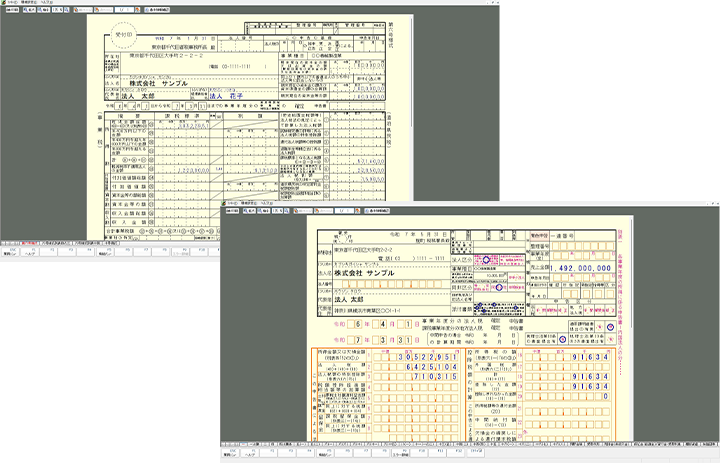Viewport: 720px width, 463px height.
Task: Toggle the blue circle mark at form right side
Action: (610, 326)
